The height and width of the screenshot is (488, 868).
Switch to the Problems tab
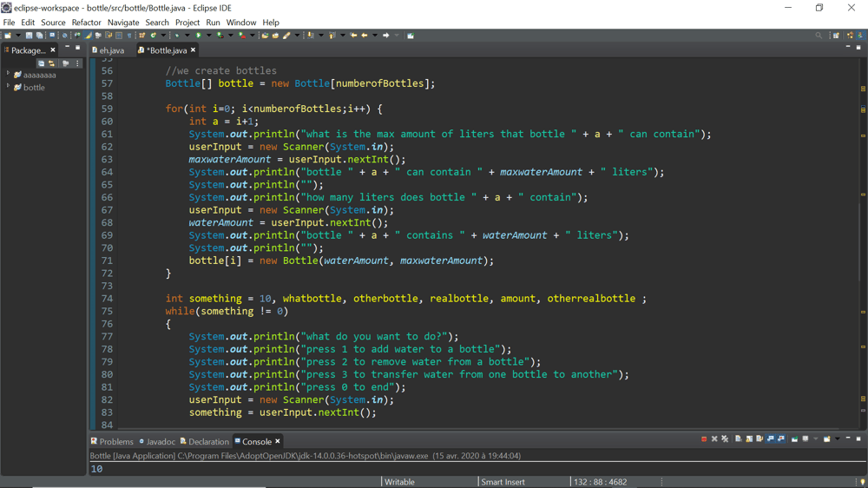point(112,441)
